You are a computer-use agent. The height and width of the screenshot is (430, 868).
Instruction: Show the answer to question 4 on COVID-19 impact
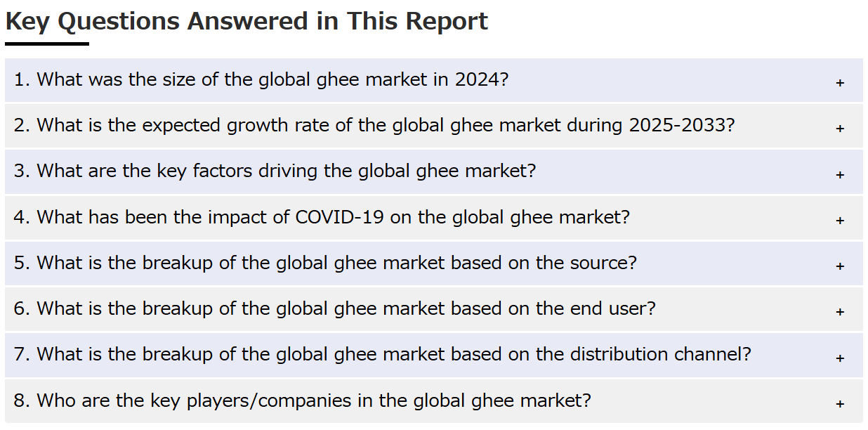pos(434,218)
